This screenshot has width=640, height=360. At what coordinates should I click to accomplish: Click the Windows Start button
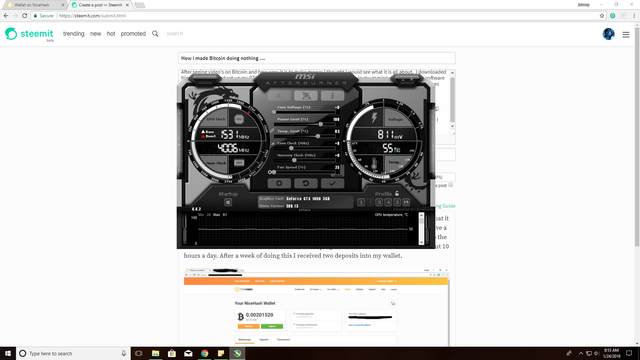(x=8, y=353)
